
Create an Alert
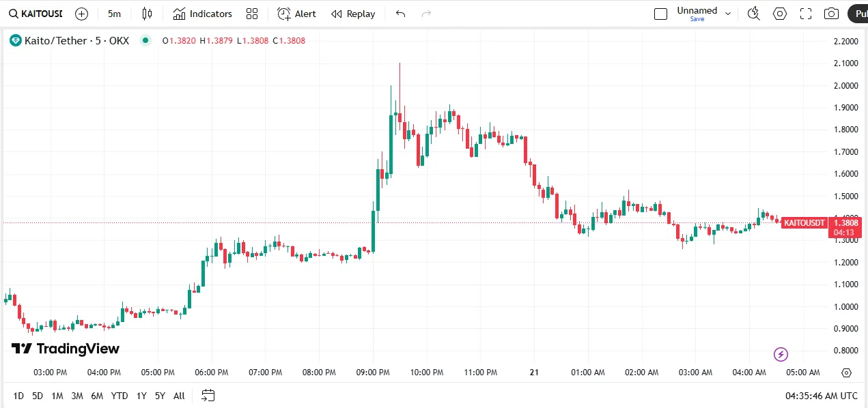(296, 14)
